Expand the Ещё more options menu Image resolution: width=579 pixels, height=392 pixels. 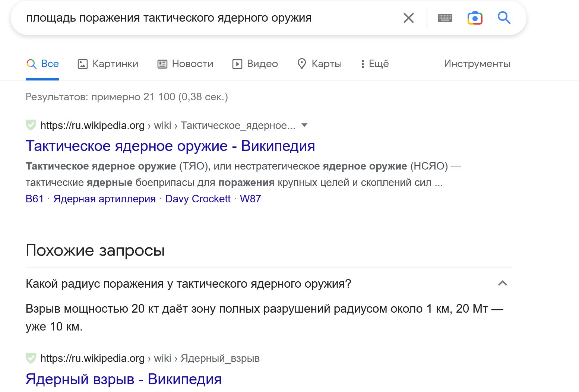pos(374,64)
